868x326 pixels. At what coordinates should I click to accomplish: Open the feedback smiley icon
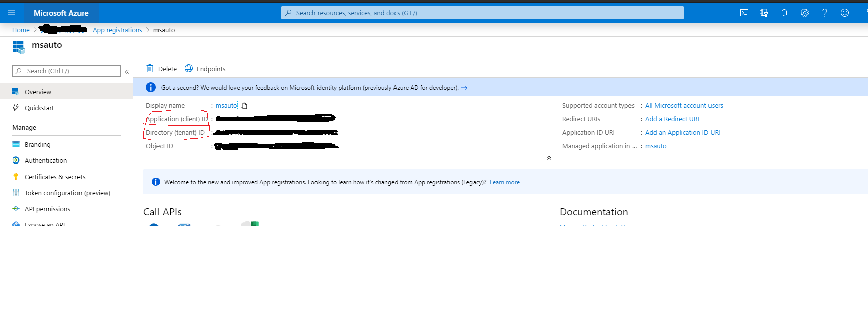(x=845, y=13)
